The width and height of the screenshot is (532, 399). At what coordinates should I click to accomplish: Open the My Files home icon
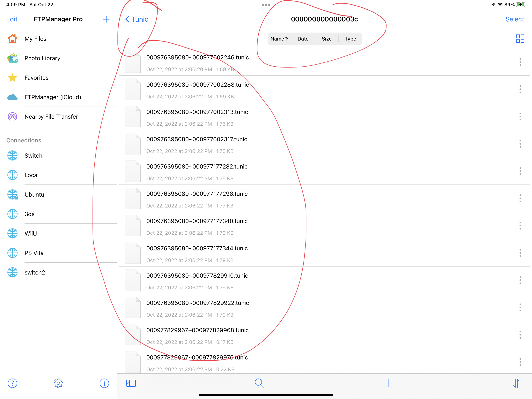[x=12, y=39]
